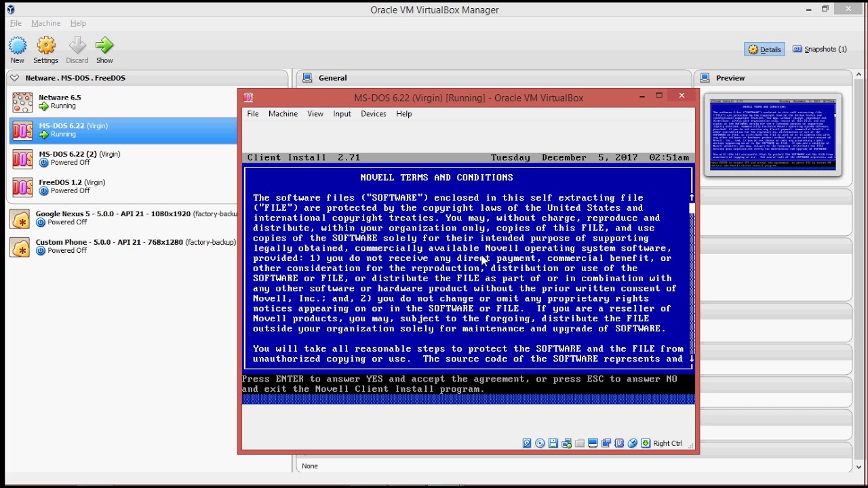
Task: Select the Netware 6.5 VM entry
Action: click(x=123, y=102)
